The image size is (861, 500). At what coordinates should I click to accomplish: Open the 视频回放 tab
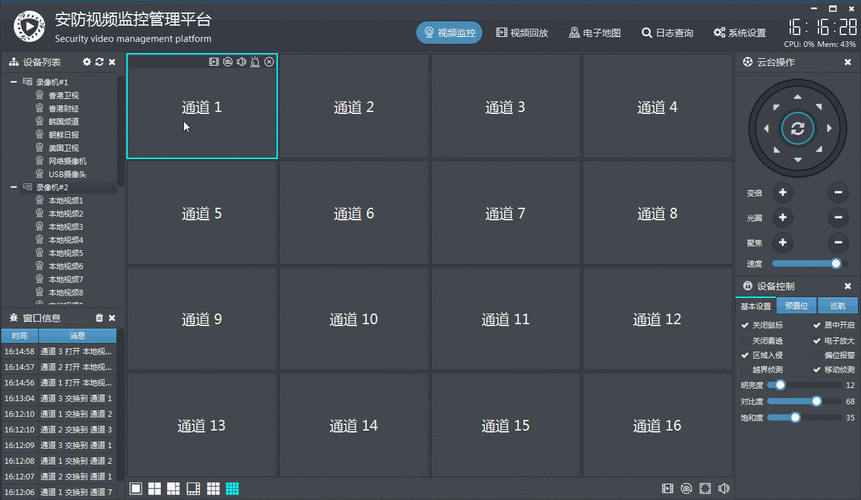[x=522, y=33]
